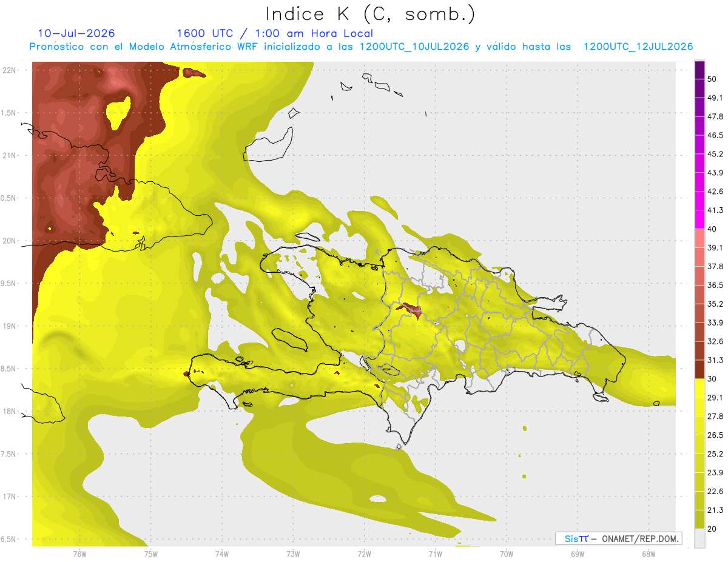Click the colorbar value '32.6'

715,341
